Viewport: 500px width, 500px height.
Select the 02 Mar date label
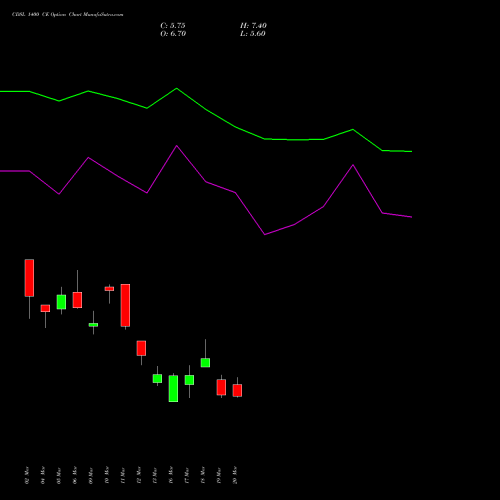tap(27, 475)
